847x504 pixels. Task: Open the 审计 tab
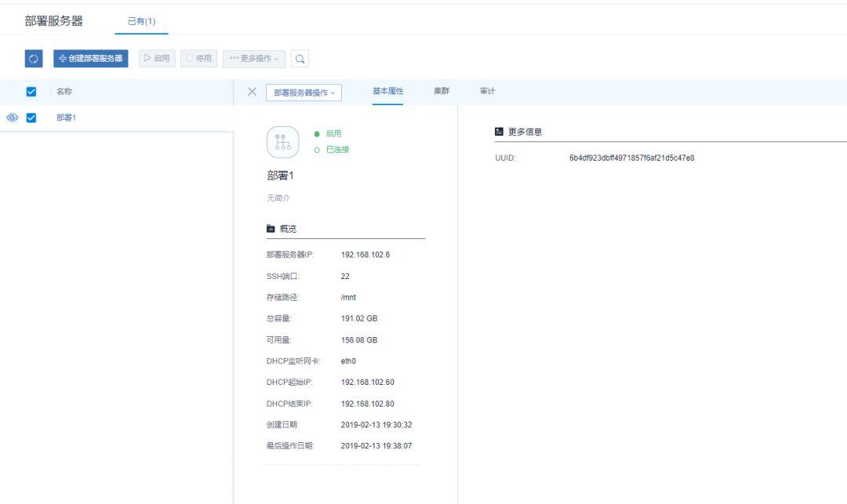tap(487, 92)
